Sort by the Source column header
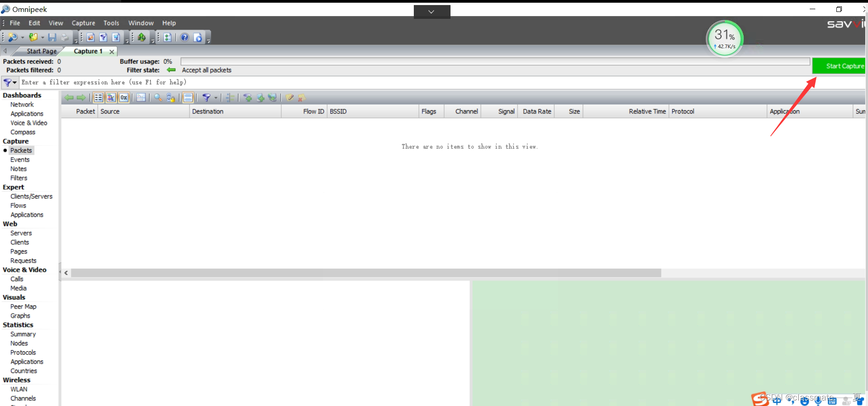Screen dimensions: 868x406 pos(144,111)
